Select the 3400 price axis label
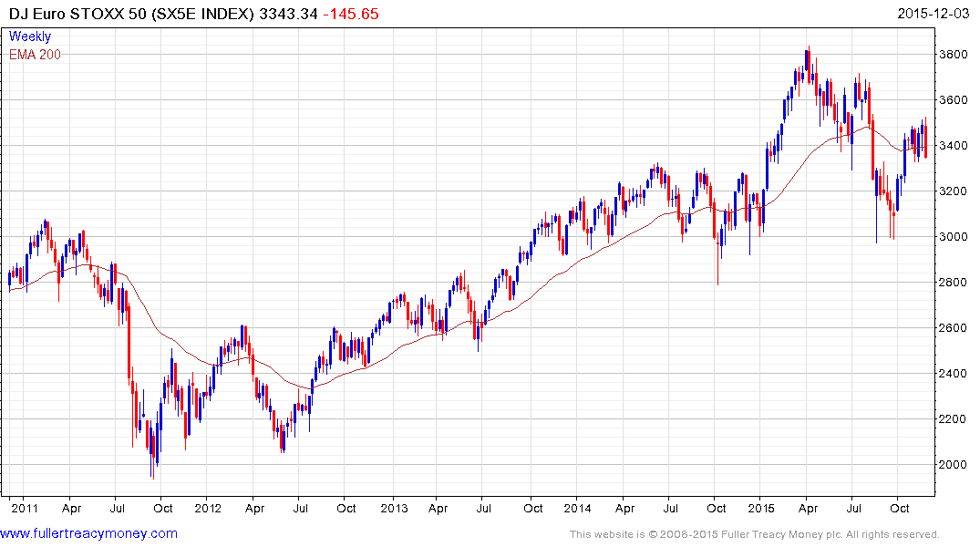The width and height of the screenshot is (980, 547). (x=954, y=146)
